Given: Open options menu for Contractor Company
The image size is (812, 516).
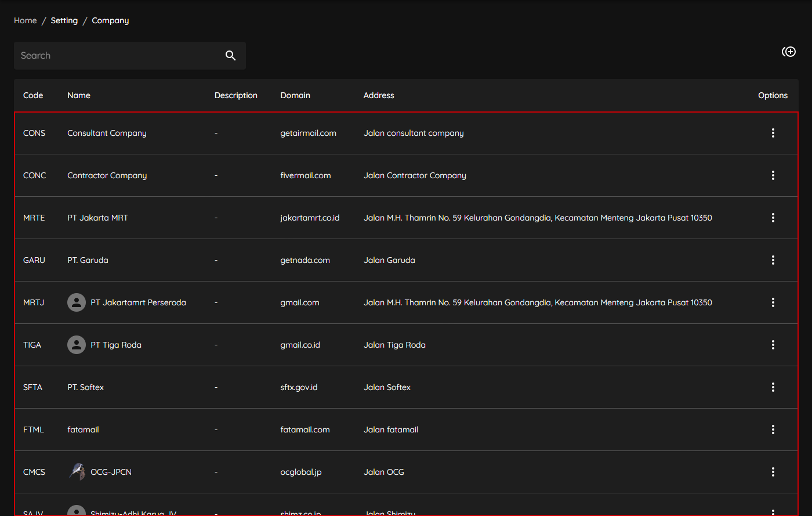Looking at the screenshot, I should coord(773,175).
